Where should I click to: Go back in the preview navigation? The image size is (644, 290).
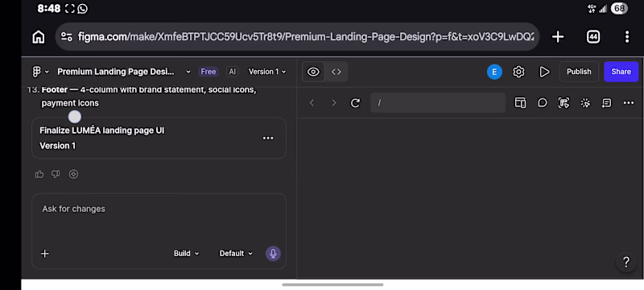[x=312, y=103]
